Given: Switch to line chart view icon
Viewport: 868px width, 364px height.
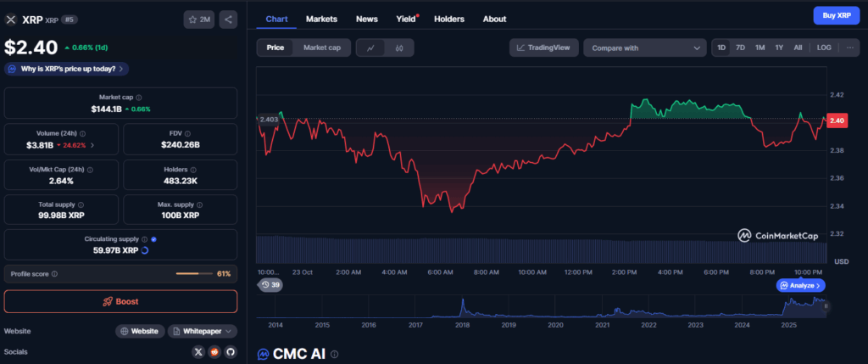Looking at the screenshot, I should pyautogui.click(x=370, y=48).
